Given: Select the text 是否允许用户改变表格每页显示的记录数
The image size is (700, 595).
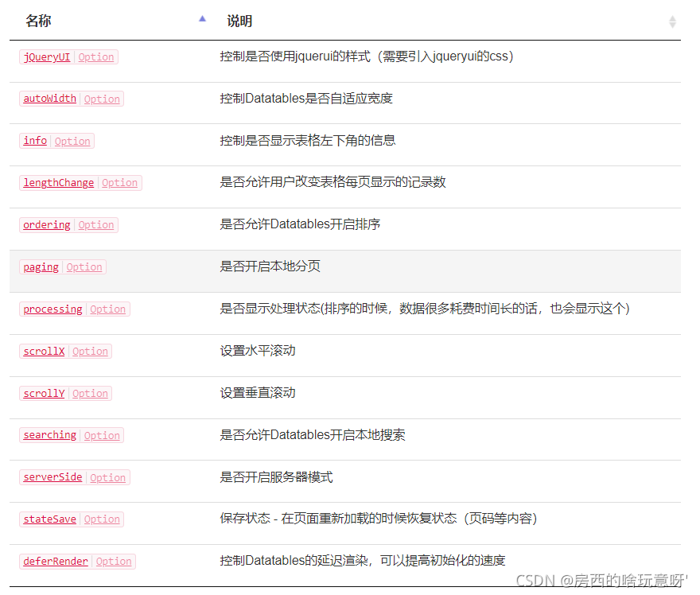Looking at the screenshot, I should [332, 182].
